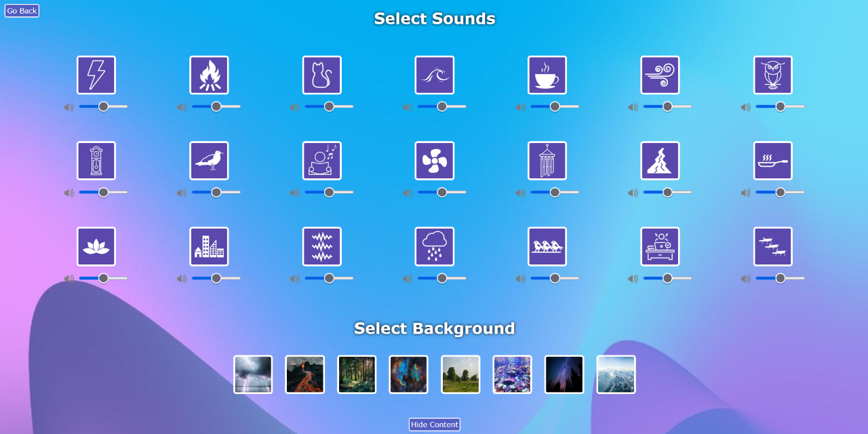Click the speaker icon under the fan sound
The width and height of the screenshot is (868, 434).
(408, 193)
